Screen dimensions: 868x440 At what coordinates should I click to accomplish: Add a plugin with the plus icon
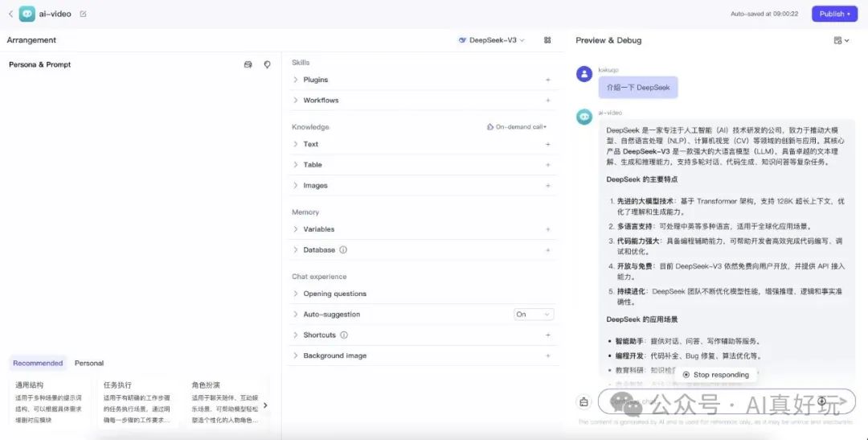(548, 80)
